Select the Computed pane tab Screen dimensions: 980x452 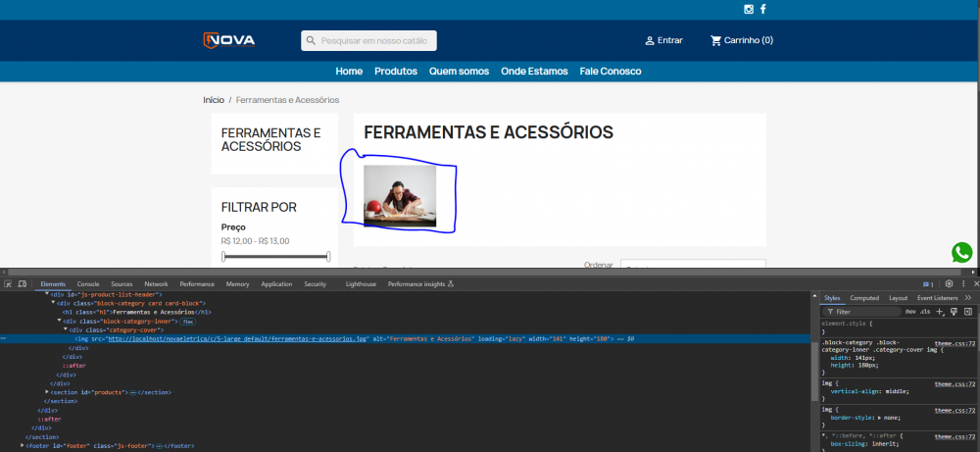click(x=864, y=298)
